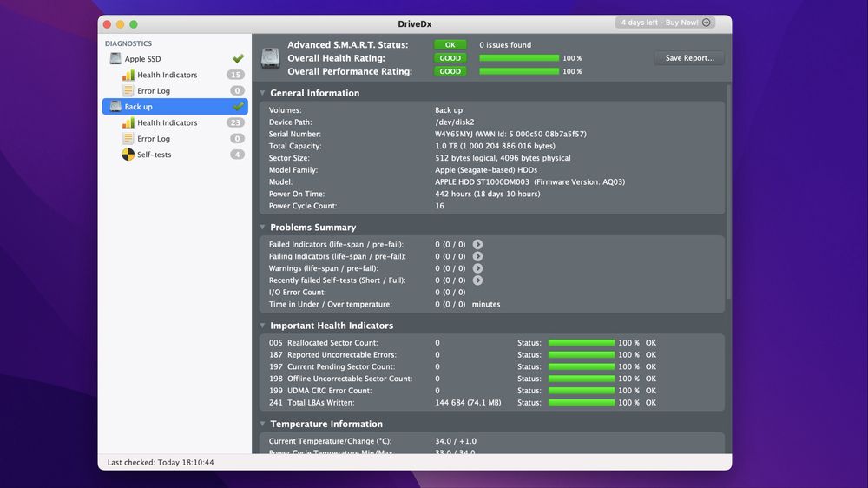868x488 pixels.
Task: Click Apple (Seagate-based) HDDs model family
Action: (x=486, y=170)
